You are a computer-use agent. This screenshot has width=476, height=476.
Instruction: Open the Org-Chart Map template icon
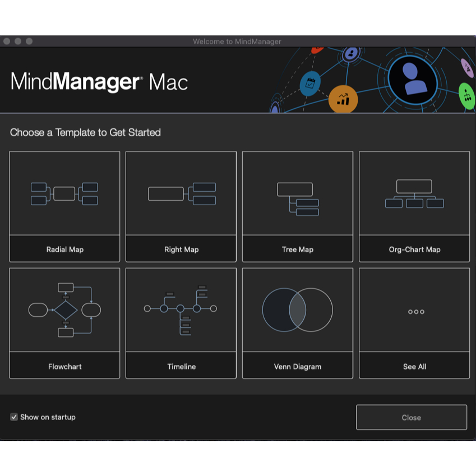[414, 193]
